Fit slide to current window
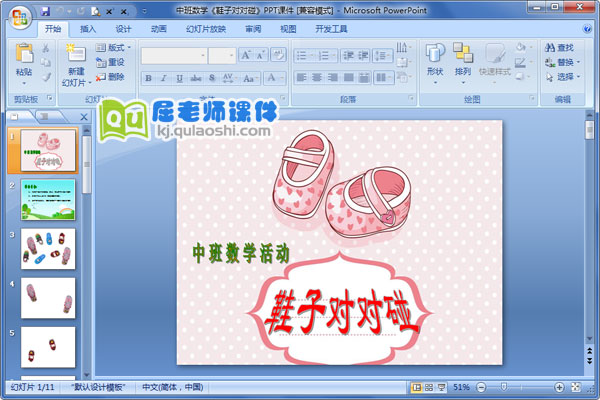600x400 pixels. [x=576, y=387]
